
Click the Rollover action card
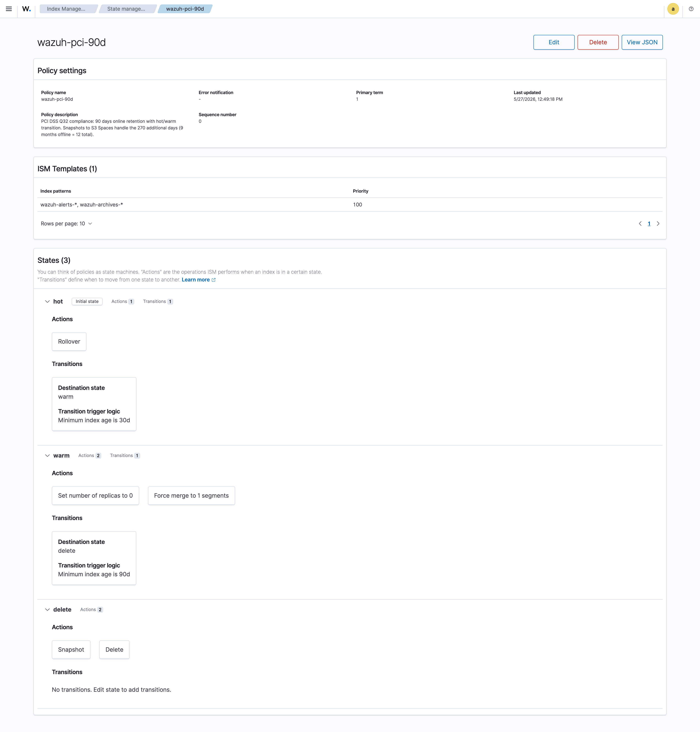tap(69, 341)
